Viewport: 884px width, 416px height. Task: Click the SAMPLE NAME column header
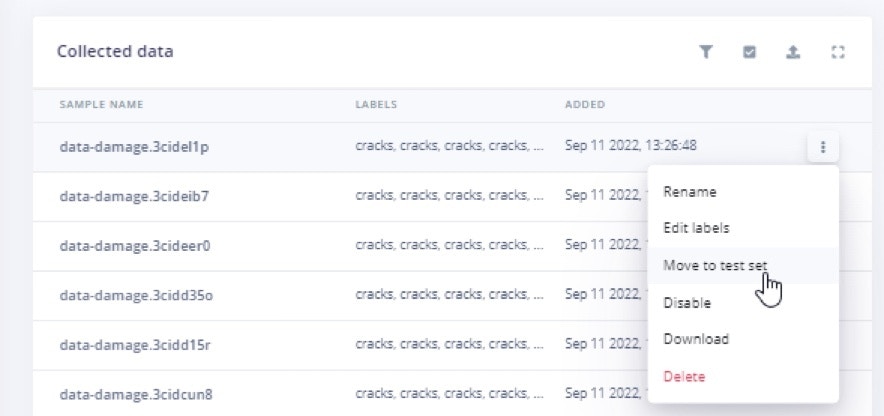click(101, 104)
